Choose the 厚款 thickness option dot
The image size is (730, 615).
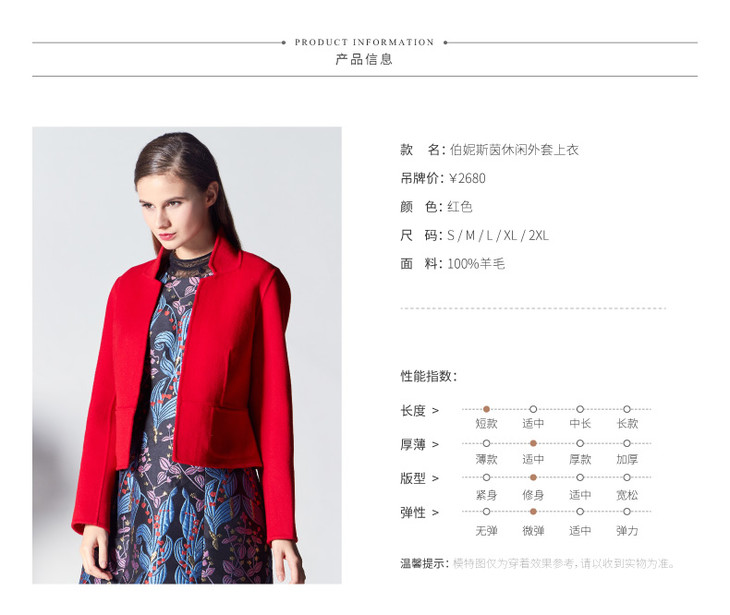tap(580, 443)
